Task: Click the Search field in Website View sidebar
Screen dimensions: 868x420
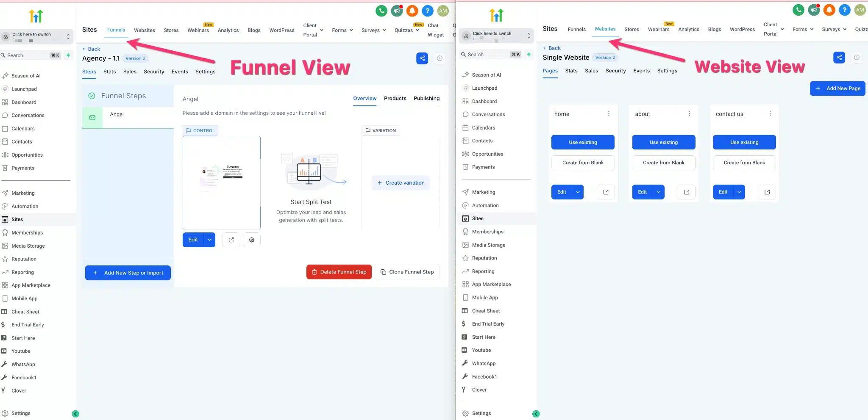Action: click(x=491, y=54)
